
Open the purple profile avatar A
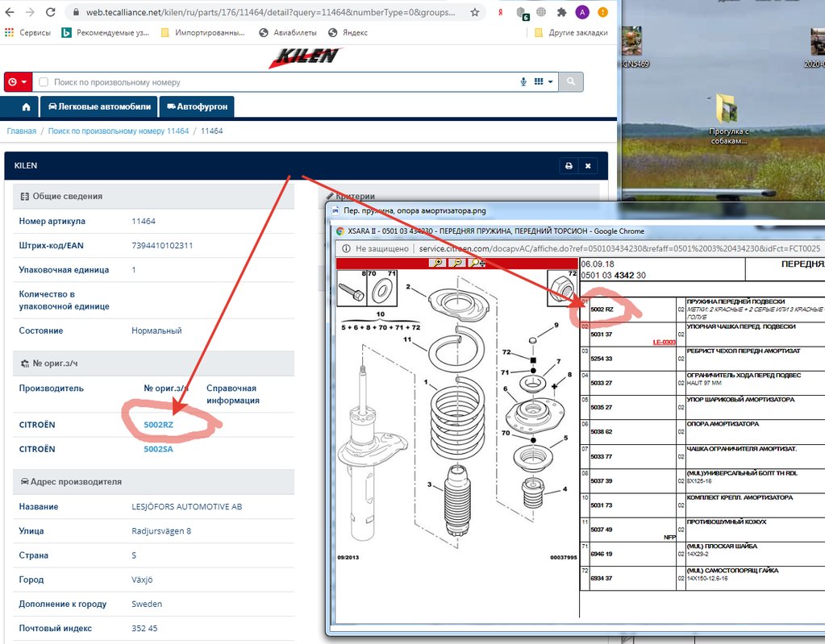[582, 12]
